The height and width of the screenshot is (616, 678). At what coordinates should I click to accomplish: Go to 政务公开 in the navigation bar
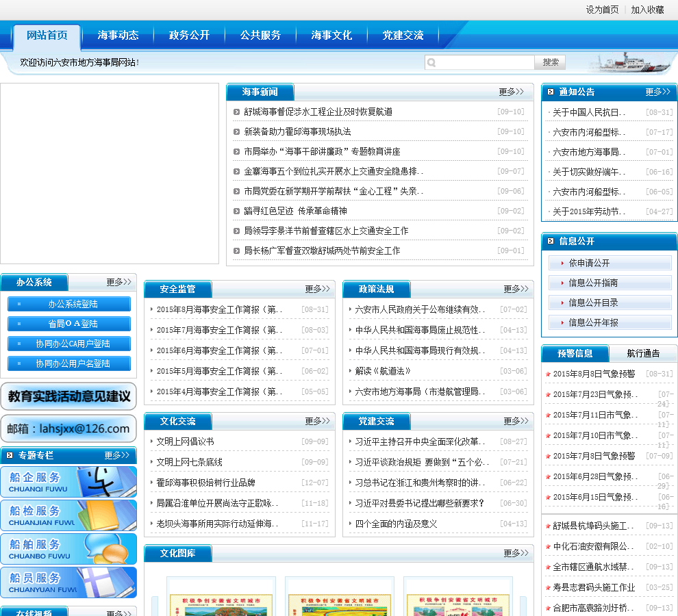[189, 35]
